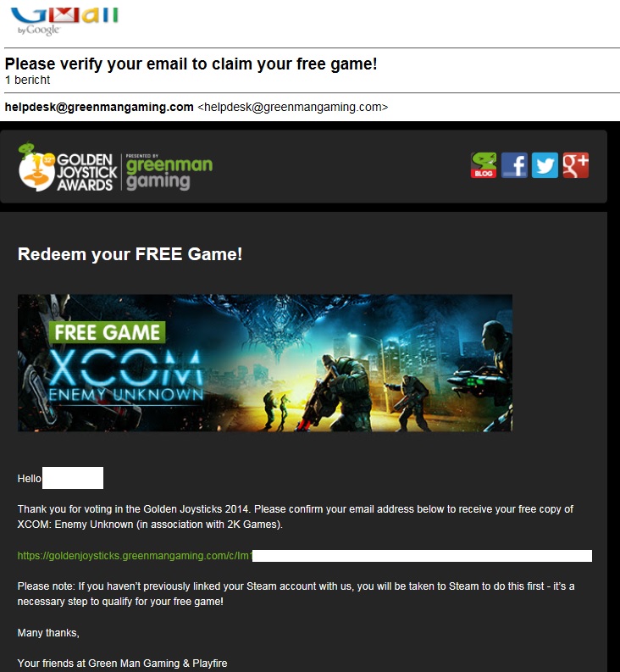Click the Green Man Gaming & Playfire signature

(x=122, y=664)
